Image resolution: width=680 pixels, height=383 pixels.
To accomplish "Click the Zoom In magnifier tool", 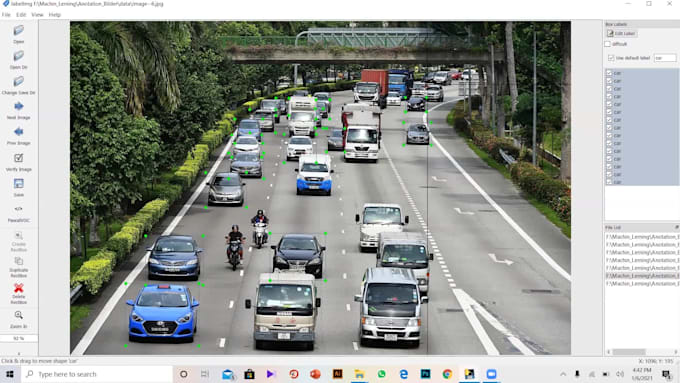I will tap(19, 319).
